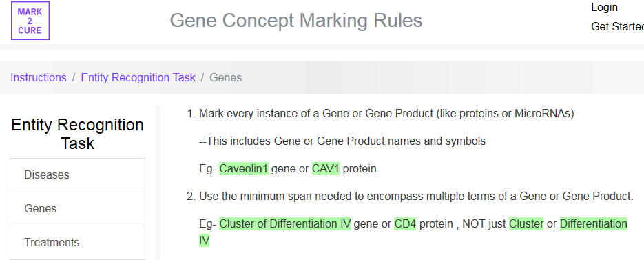The height and width of the screenshot is (260, 644).
Task: Click the highlighted Cluster word
Action: [x=526, y=224]
